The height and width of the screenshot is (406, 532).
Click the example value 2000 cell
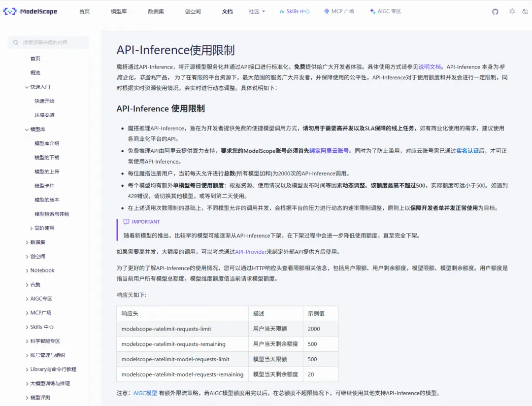pyautogui.click(x=321, y=329)
